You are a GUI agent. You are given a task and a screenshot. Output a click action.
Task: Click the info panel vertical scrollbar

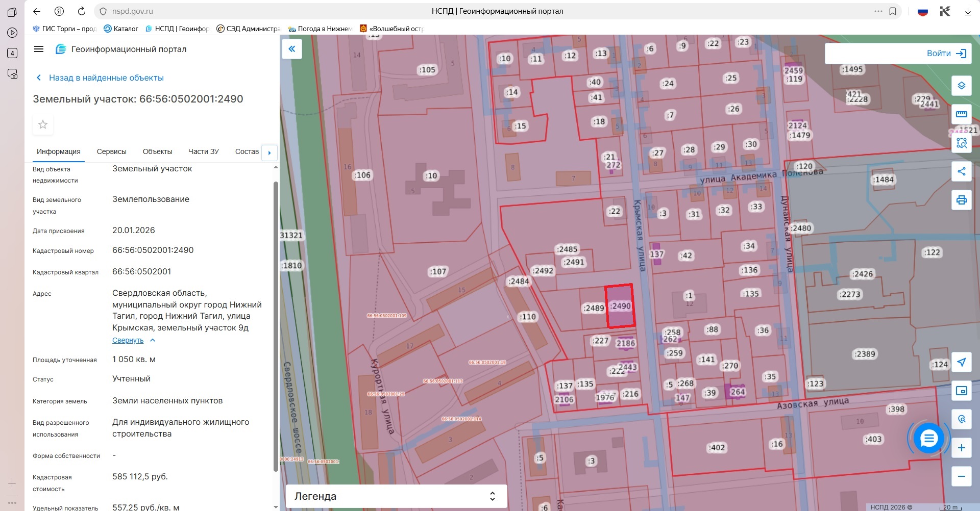[x=276, y=326]
